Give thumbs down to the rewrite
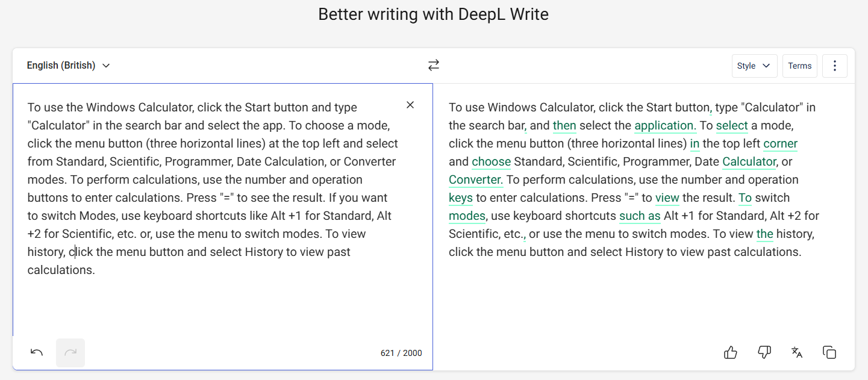This screenshot has width=868, height=380. pos(764,353)
